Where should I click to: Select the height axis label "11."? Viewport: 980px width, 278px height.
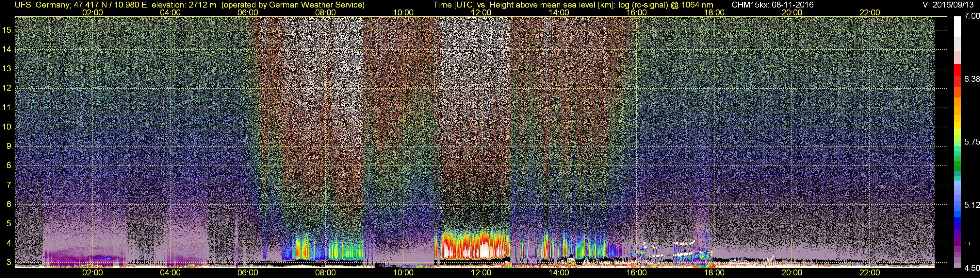tap(8, 107)
